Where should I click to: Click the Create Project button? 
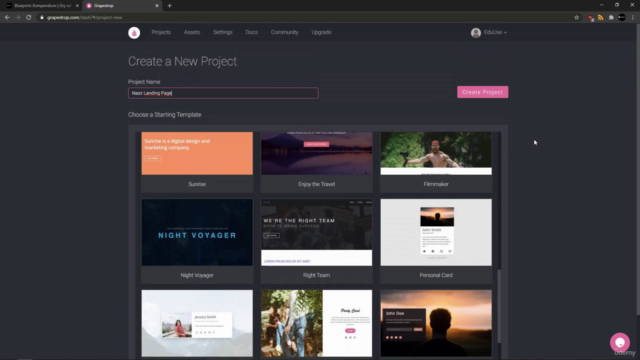coord(482,92)
